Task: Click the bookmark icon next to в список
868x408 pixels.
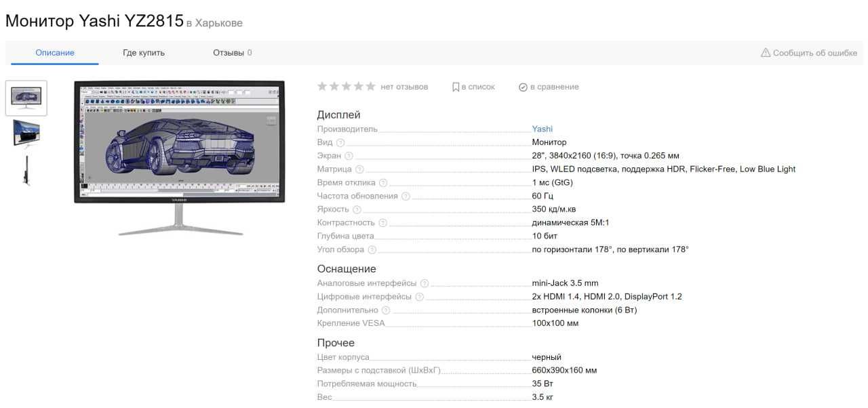Action: [456, 87]
